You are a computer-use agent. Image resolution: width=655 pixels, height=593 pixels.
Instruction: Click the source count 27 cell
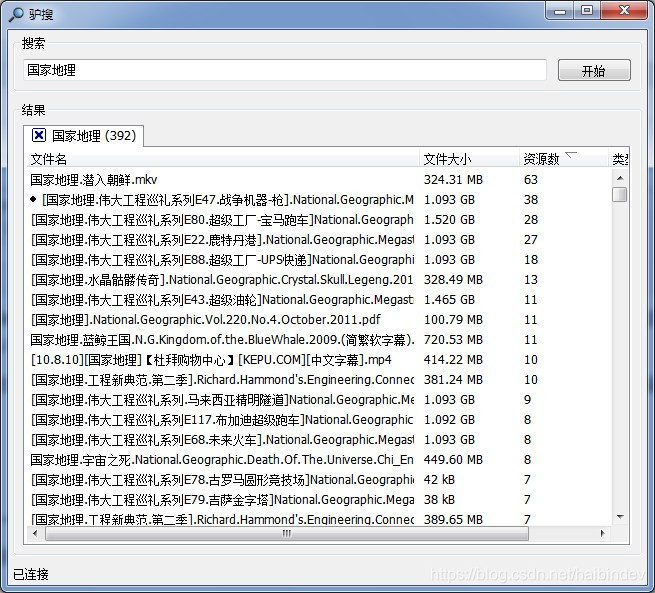[531, 240]
